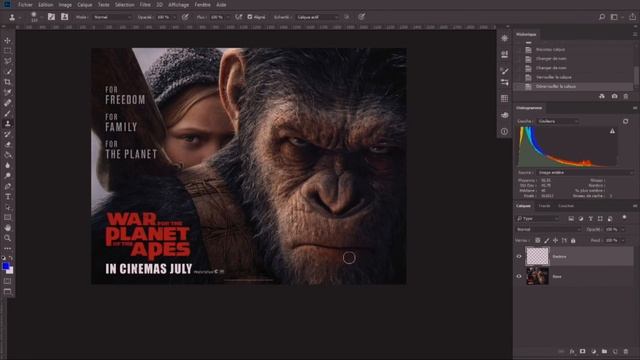Screen dimensions: 640x360
Task: Toggle lock transparent pixels
Action: tap(538, 241)
